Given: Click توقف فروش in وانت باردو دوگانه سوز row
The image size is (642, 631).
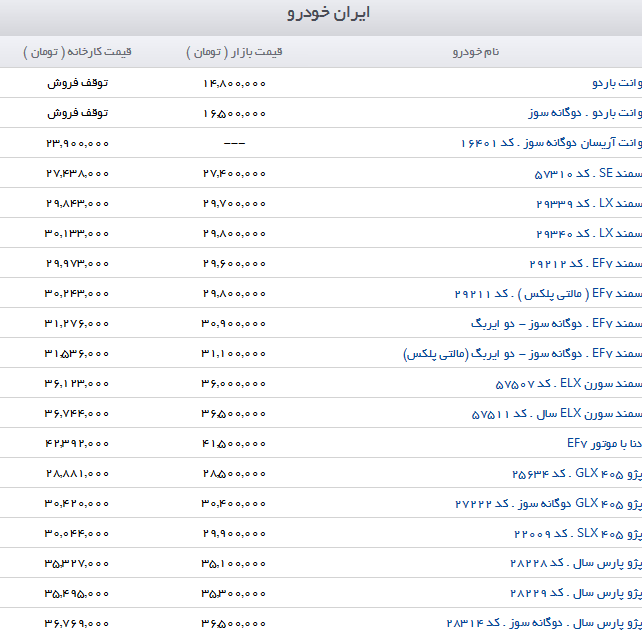Looking at the screenshot, I should click(x=77, y=113).
